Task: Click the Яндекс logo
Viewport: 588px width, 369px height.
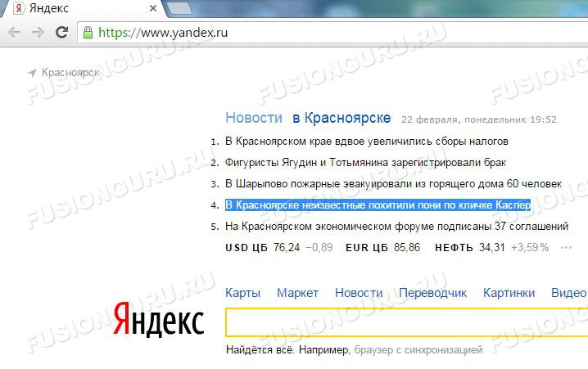Action: click(159, 319)
